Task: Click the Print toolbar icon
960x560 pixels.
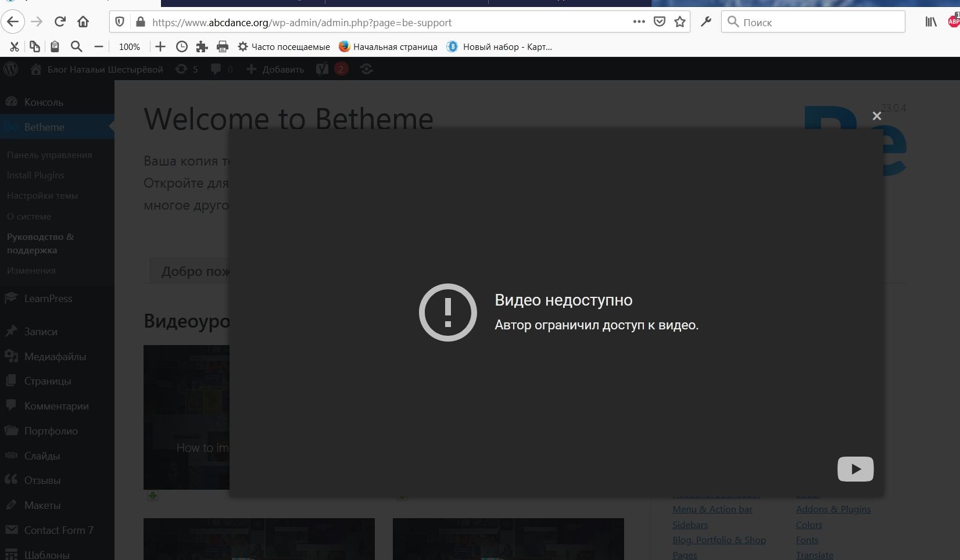Action: (x=222, y=46)
